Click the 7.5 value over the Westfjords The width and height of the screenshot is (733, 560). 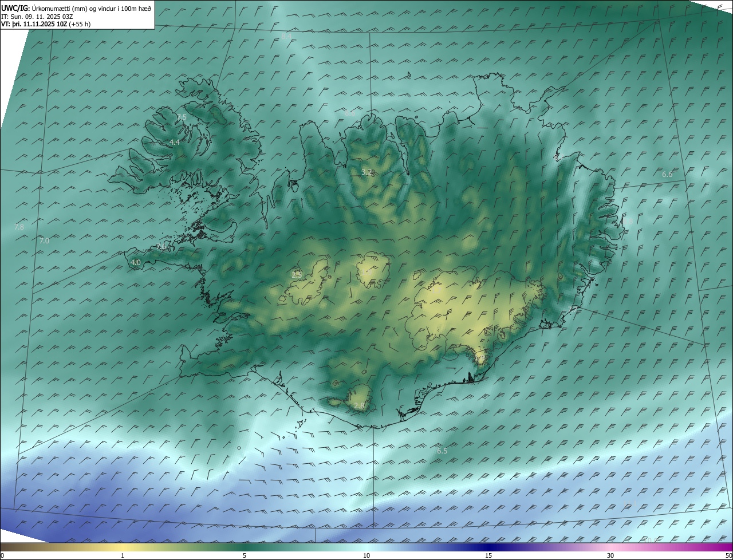tap(182, 117)
